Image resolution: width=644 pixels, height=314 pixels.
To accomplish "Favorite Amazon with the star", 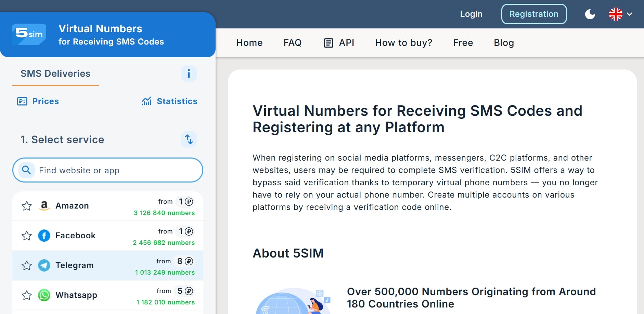I will 27,206.
